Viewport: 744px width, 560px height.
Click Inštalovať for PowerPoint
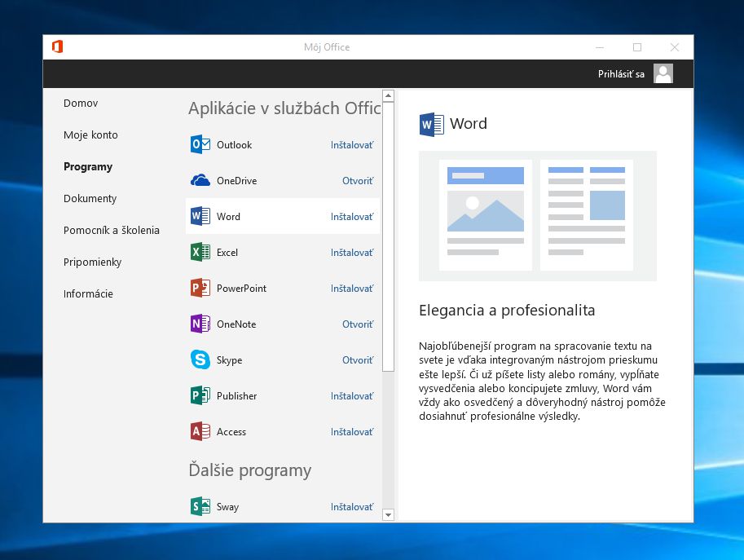(352, 288)
